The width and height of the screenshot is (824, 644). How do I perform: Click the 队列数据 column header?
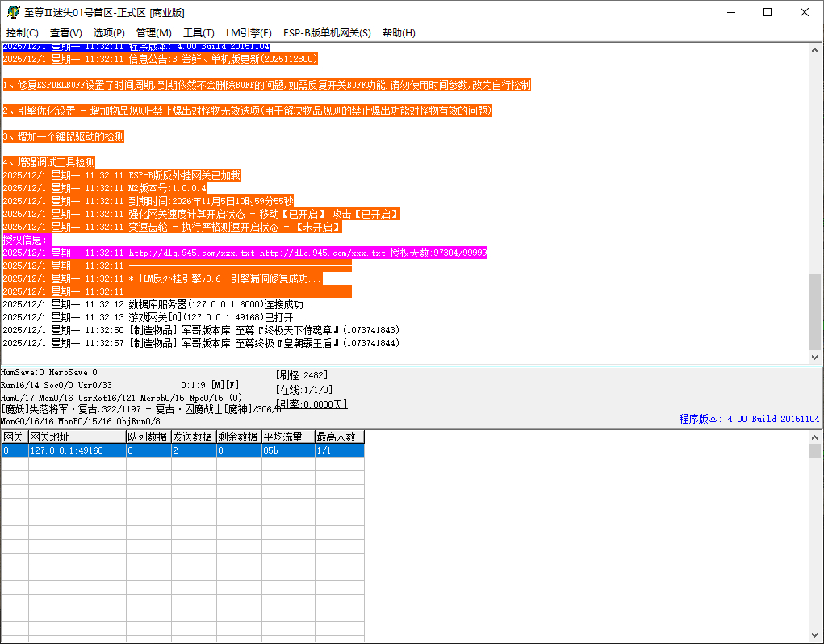click(x=148, y=437)
